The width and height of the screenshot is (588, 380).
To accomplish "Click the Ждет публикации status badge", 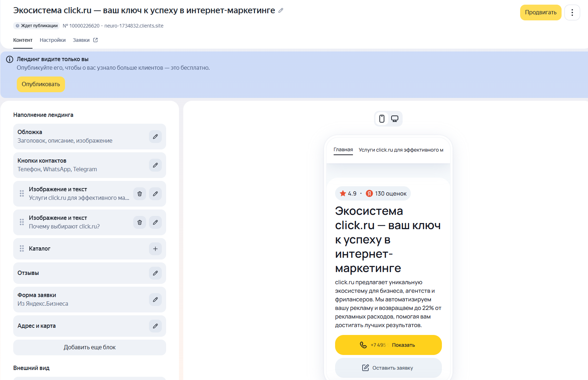I will click(37, 26).
